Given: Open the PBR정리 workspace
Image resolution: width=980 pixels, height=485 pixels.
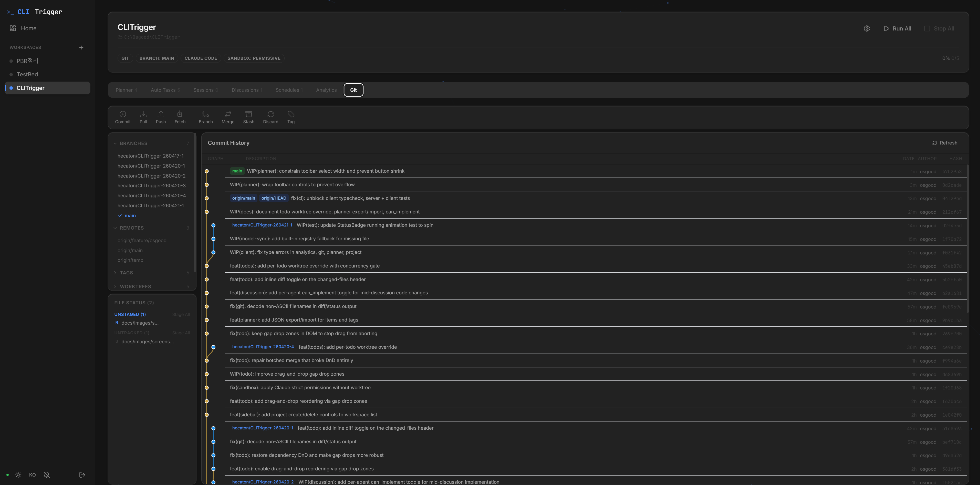Looking at the screenshot, I should pyautogui.click(x=48, y=61).
